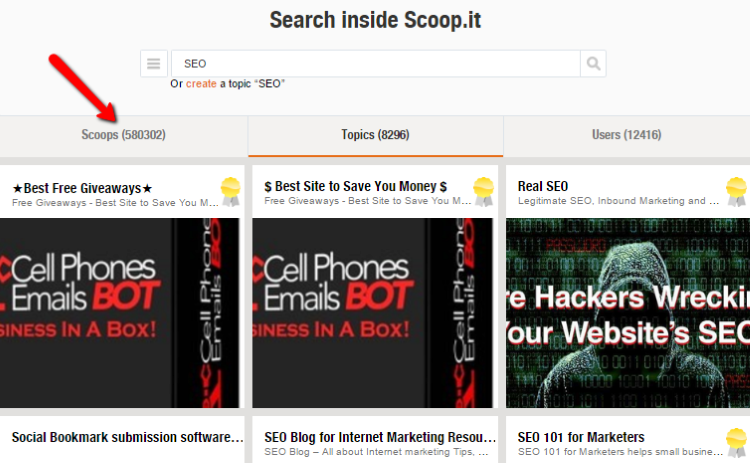The image size is (750, 463).
Task: Click the SEO search input field
Action: [375, 64]
